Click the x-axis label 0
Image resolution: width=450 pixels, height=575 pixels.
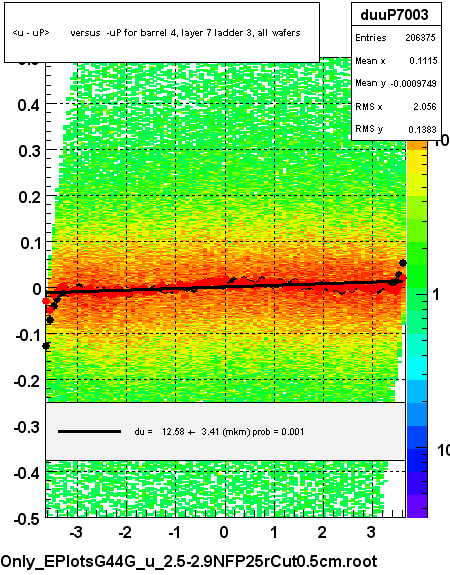coord(224,532)
